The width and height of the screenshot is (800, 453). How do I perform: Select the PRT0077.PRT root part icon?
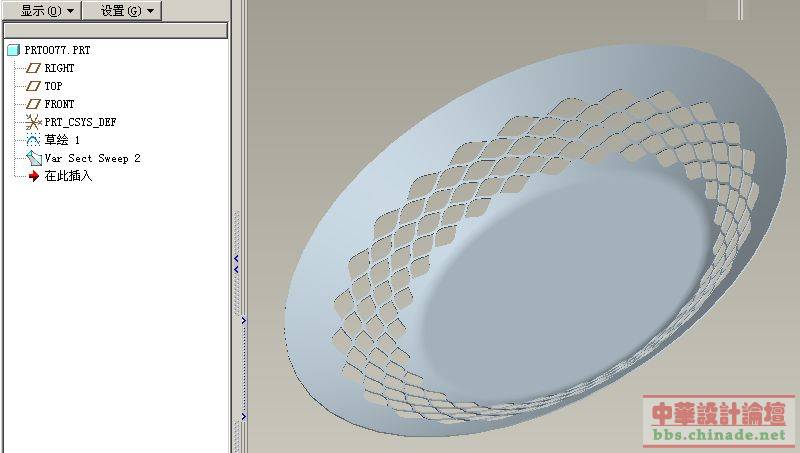[x=13, y=50]
